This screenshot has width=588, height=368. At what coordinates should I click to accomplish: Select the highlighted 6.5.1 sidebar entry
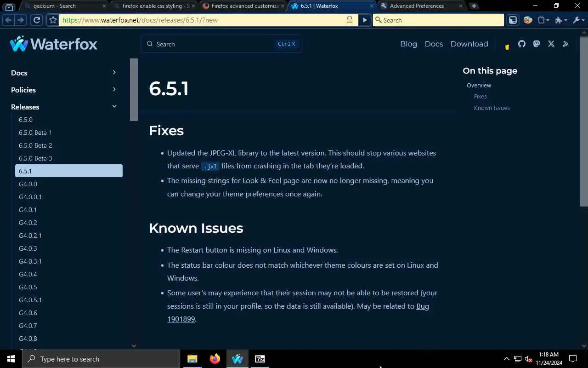point(69,171)
